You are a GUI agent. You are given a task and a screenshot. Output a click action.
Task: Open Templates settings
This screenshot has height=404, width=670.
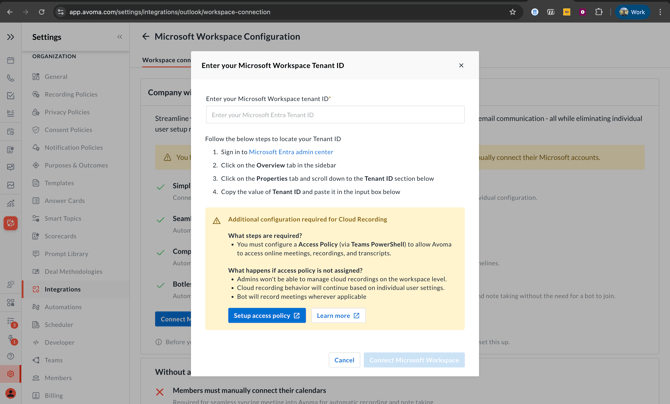59,183
